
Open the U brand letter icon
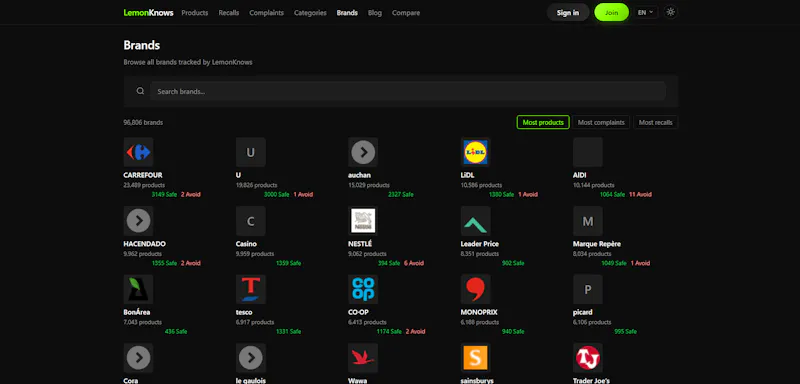pyautogui.click(x=251, y=152)
